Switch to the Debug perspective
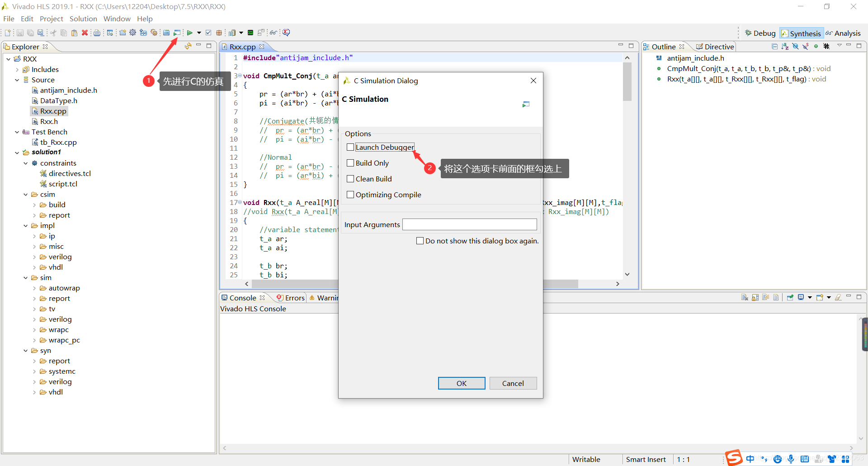Viewport: 868px width, 466px height. 760,33
